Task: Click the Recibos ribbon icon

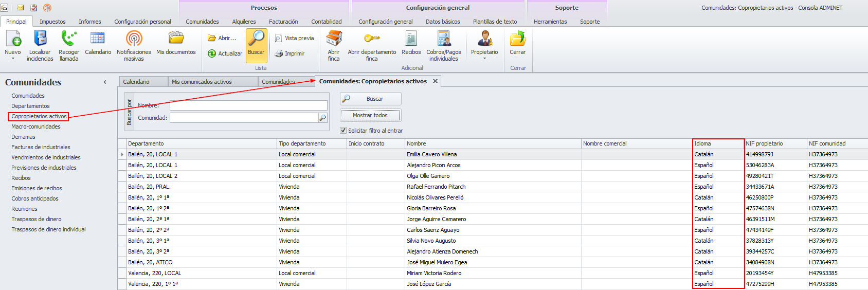Action: (x=411, y=39)
